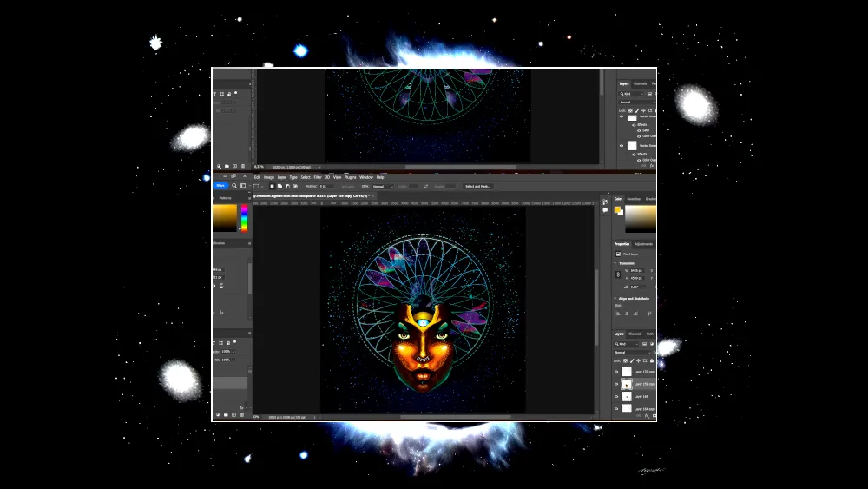Switch to the Channels tab in lower Layers panel
Viewport: 868px width, 489px height.
tap(635, 334)
